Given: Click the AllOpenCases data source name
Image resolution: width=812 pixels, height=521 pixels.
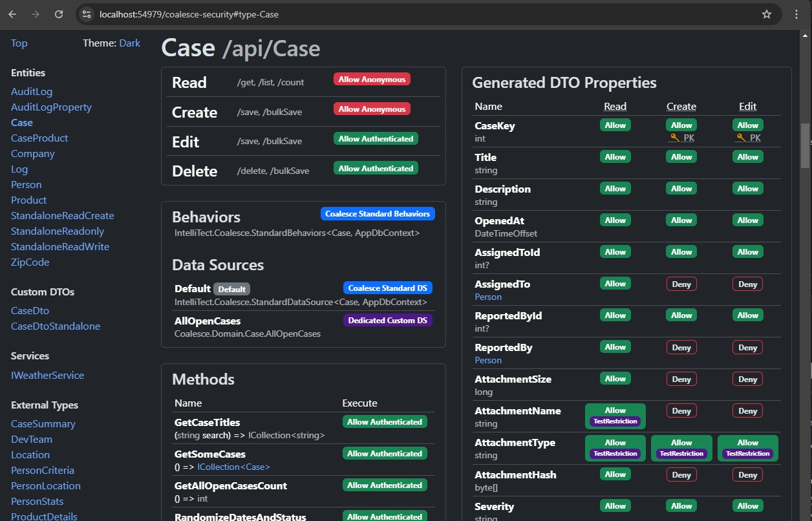Looking at the screenshot, I should click(208, 321).
